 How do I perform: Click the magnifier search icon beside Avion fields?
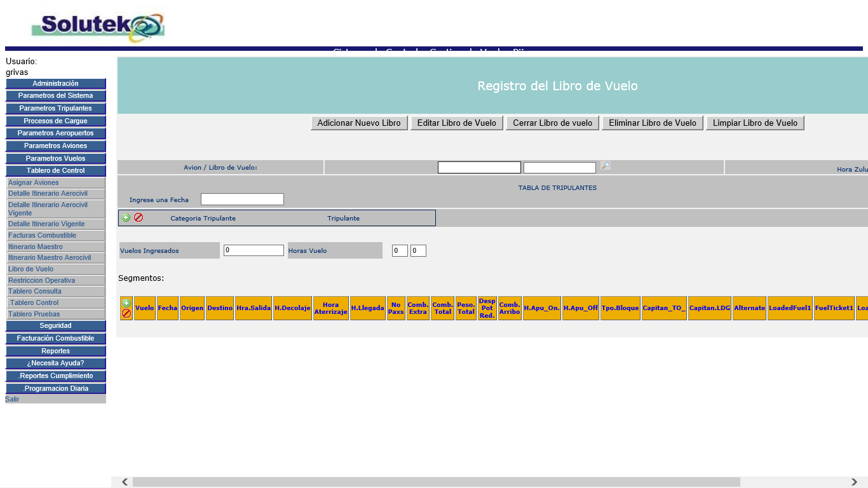pos(606,166)
